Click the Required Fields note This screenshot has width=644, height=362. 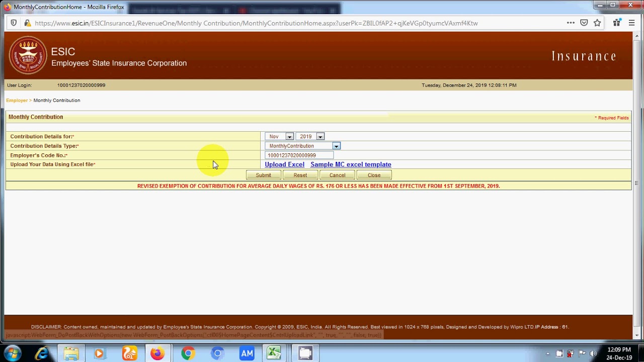tap(612, 118)
